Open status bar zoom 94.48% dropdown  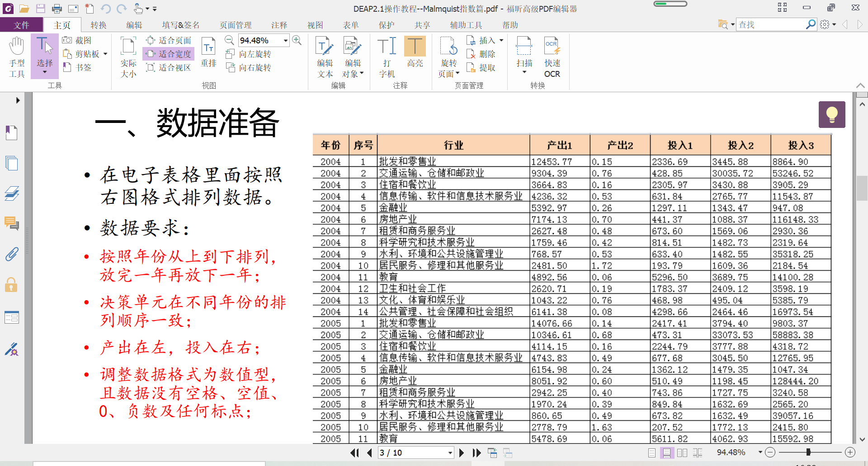click(760, 452)
